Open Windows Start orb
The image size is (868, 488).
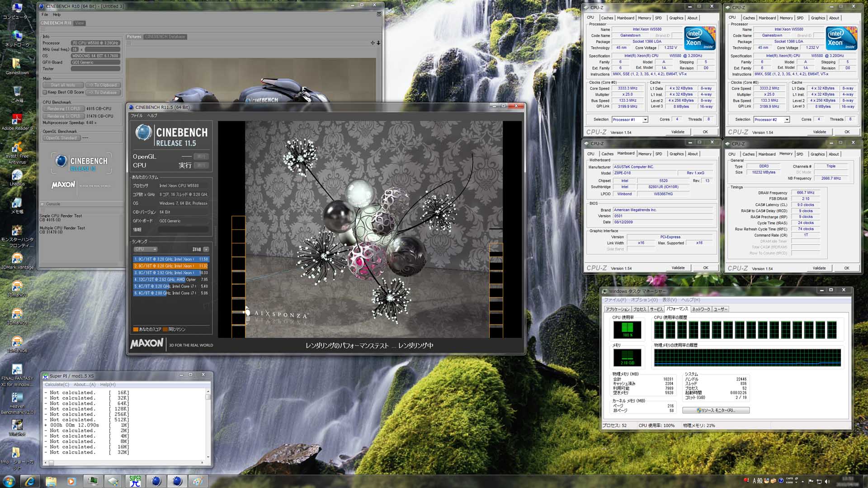(9, 481)
